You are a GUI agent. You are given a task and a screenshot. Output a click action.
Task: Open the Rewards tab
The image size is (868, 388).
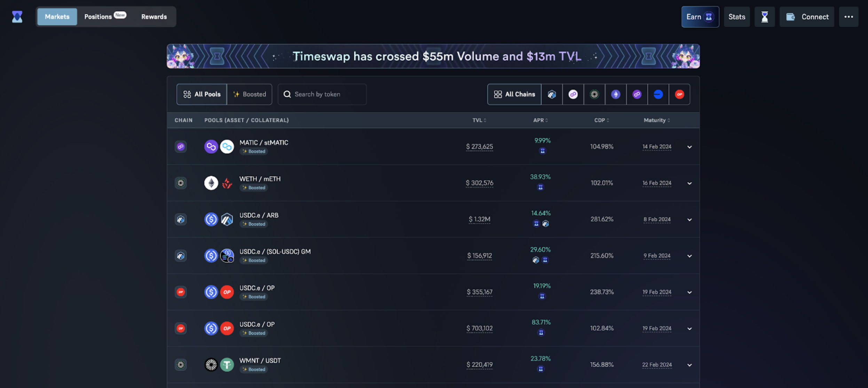[154, 17]
